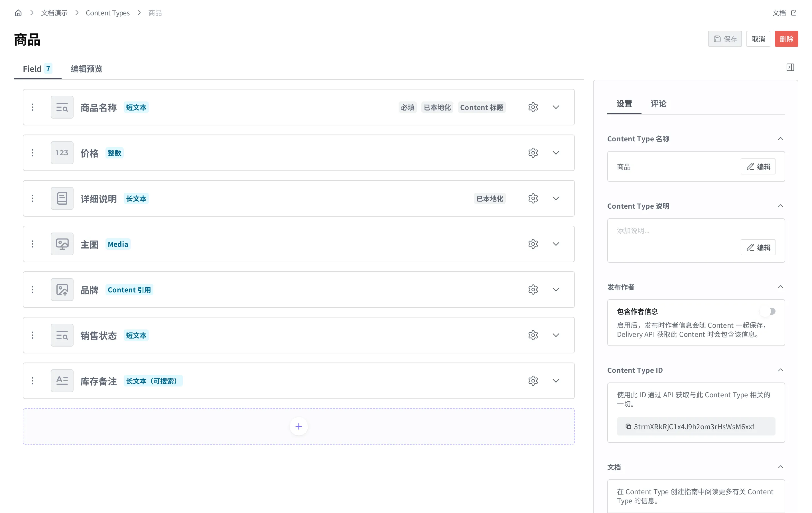
Task: Click the 必填 tag on 商品名称
Action: point(408,107)
